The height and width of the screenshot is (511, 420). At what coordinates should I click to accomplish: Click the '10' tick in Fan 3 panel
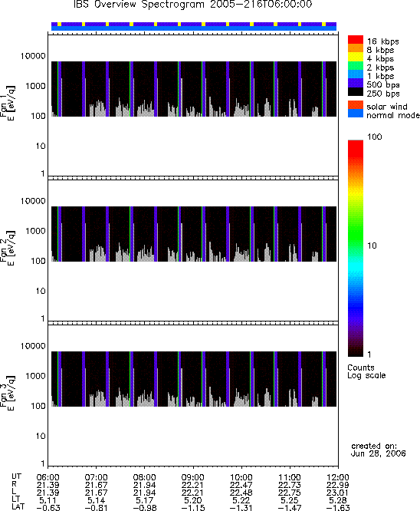[x=41, y=436]
